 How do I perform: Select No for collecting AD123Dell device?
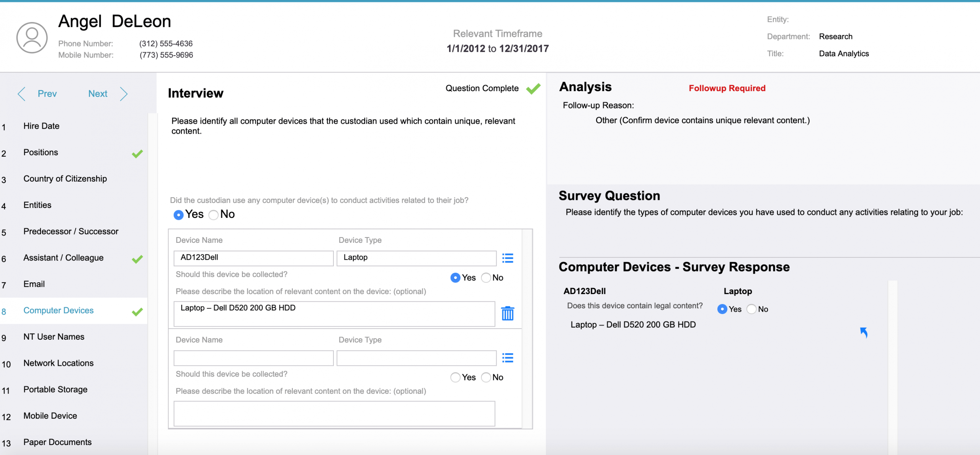pyautogui.click(x=486, y=278)
